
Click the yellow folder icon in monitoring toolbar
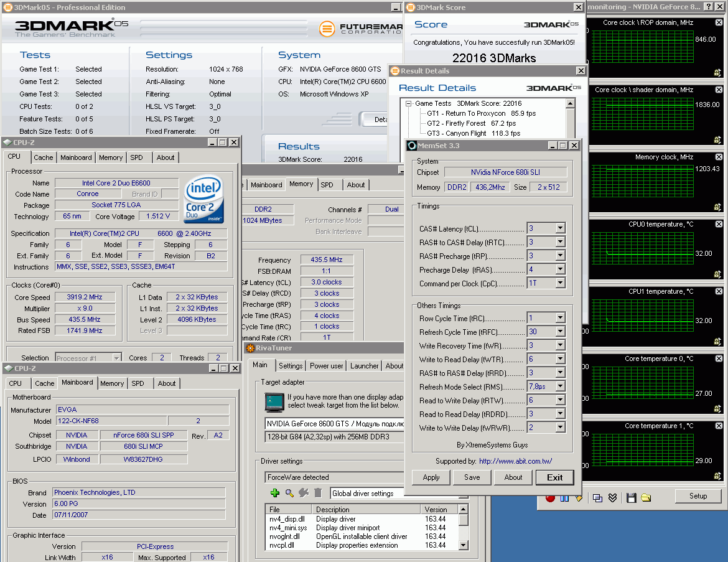click(646, 498)
